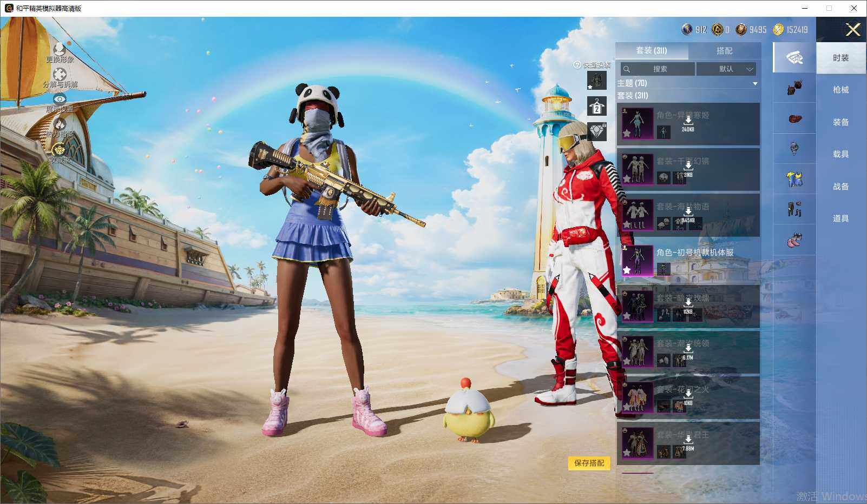Click the 套装 (311) section header
Viewport: 867px width, 504px height.
pyautogui.click(x=633, y=95)
